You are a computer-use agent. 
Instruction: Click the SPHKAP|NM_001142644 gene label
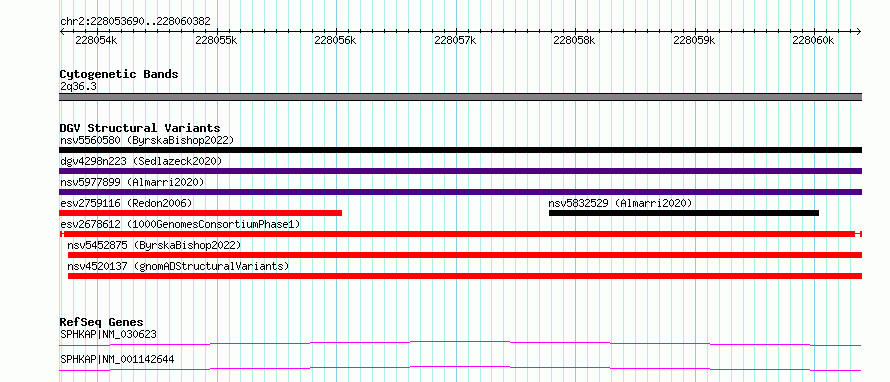pyautogui.click(x=117, y=359)
